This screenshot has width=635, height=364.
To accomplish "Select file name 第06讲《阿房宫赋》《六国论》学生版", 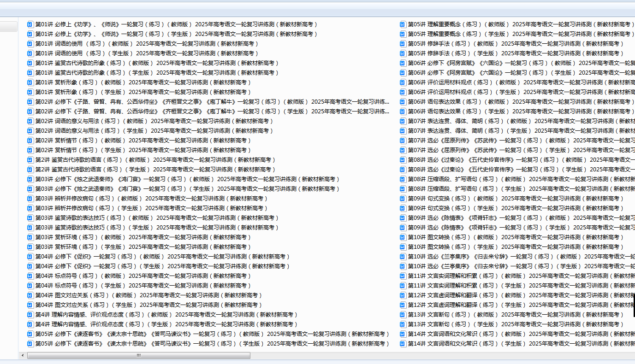I will point(521,72).
